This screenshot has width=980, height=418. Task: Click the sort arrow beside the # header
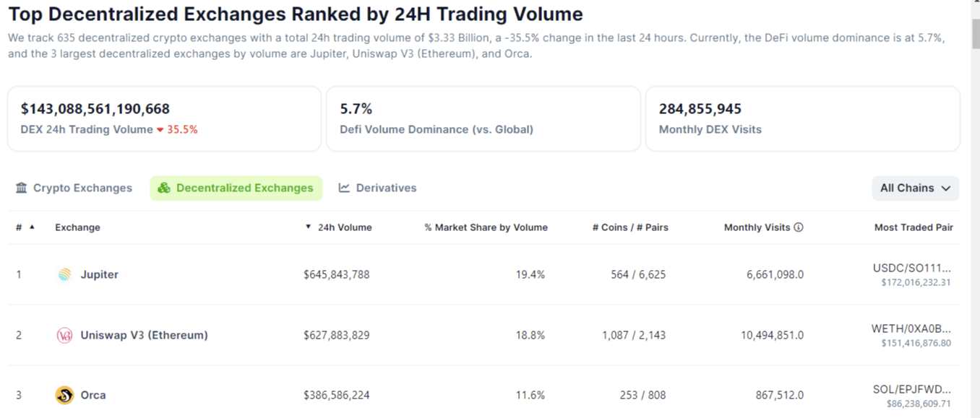click(x=32, y=227)
